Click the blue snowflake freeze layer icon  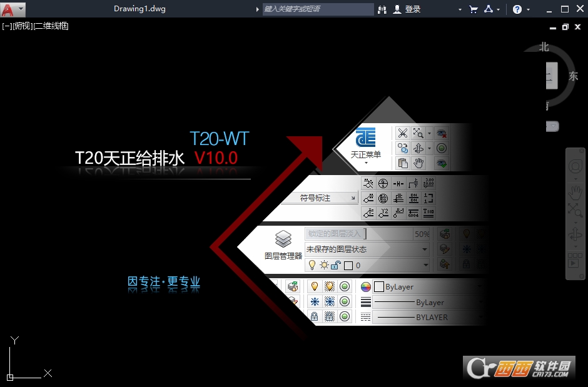[x=315, y=301]
